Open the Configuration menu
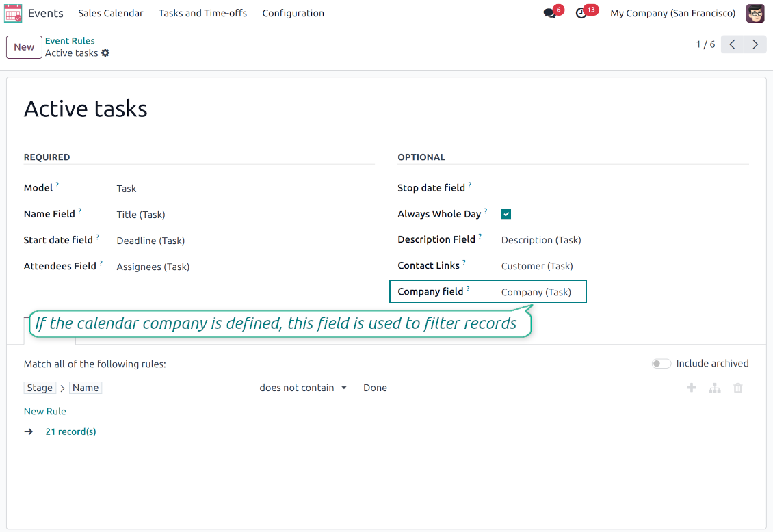Image resolution: width=773 pixels, height=532 pixels. (x=293, y=13)
